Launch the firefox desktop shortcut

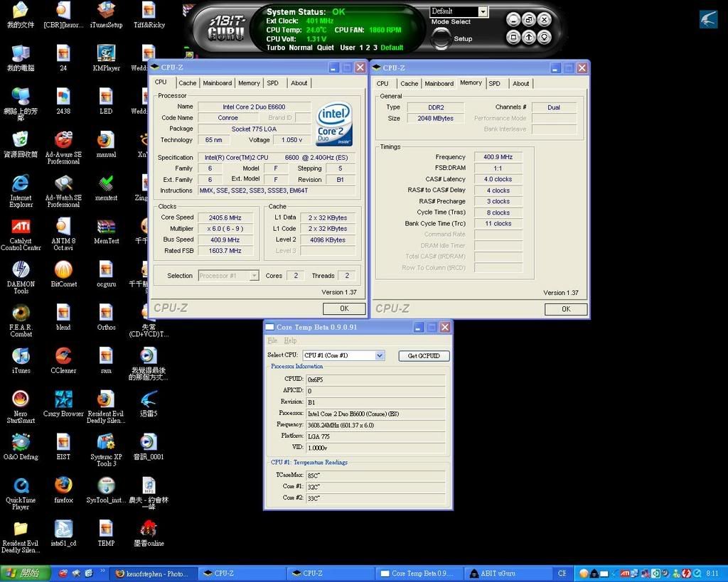63,489
